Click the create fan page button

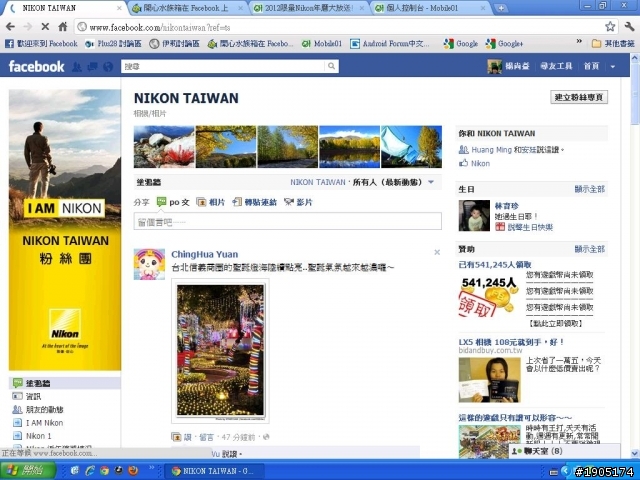579,97
